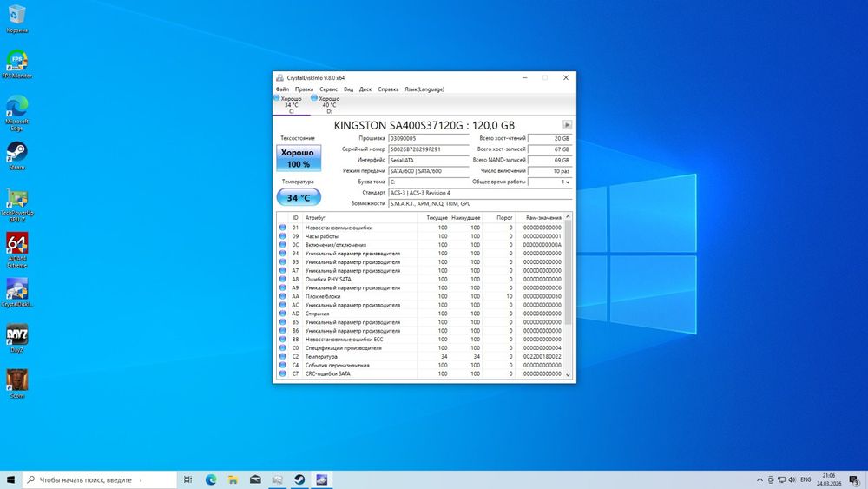868x489 pixels.
Task: Open the Справка menu
Action: pos(388,89)
